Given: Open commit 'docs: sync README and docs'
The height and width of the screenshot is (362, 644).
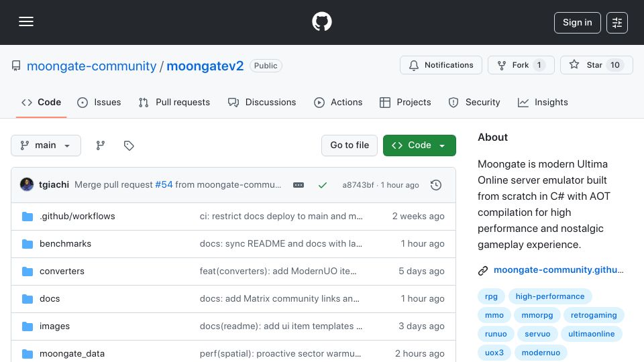Looking at the screenshot, I should pyautogui.click(x=281, y=244).
